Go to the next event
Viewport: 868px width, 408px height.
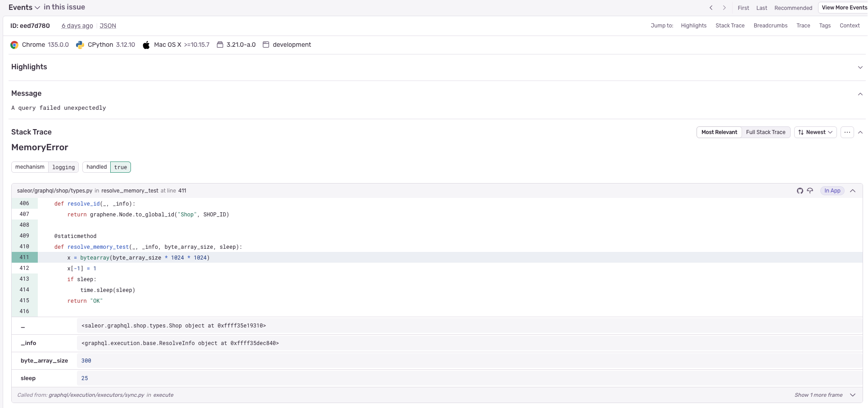point(724,8)
